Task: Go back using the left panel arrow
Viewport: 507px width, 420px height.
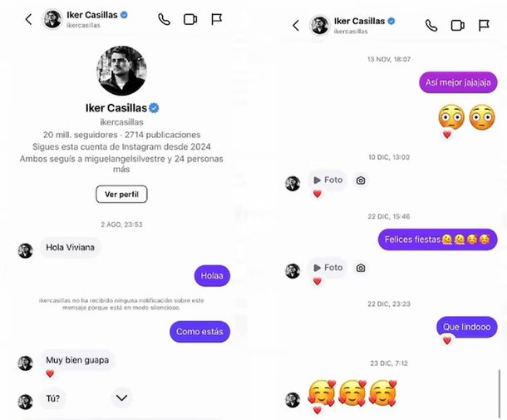Action: point(28,19)
